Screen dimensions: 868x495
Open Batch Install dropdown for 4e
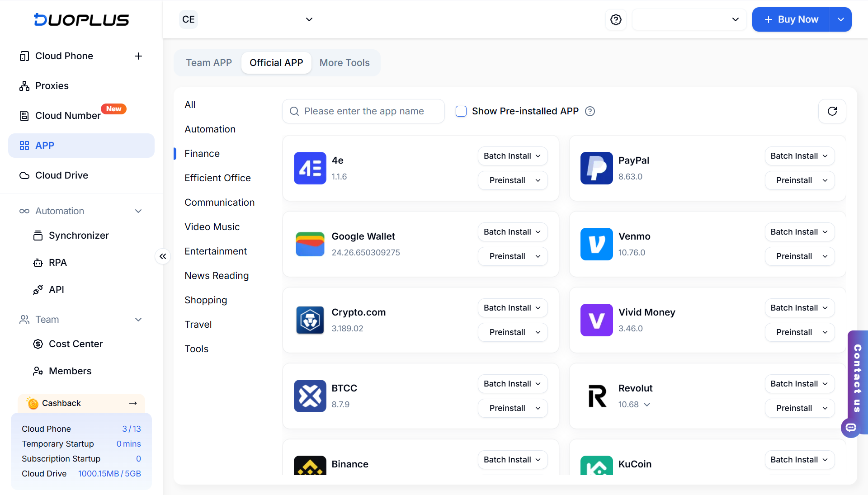513,156
